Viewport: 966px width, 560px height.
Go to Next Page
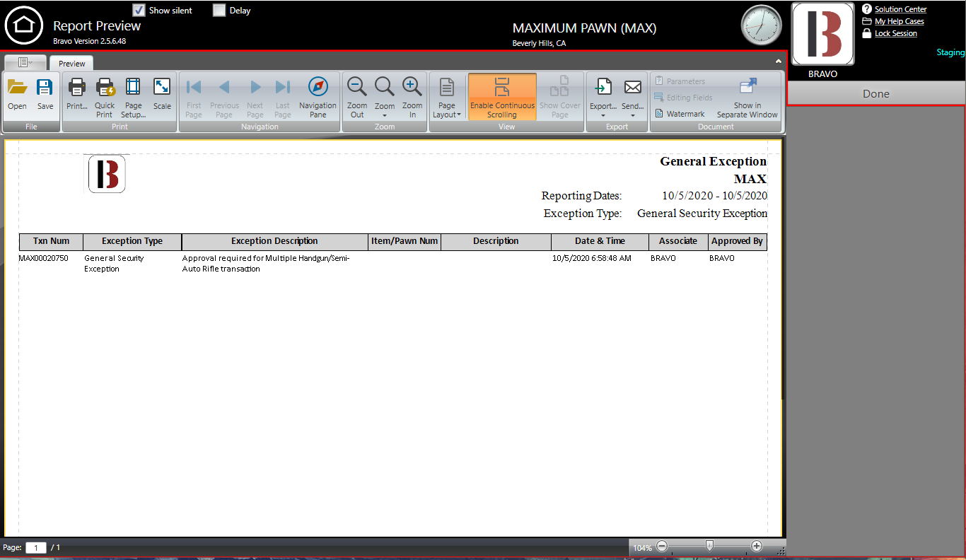coord(255,98)
